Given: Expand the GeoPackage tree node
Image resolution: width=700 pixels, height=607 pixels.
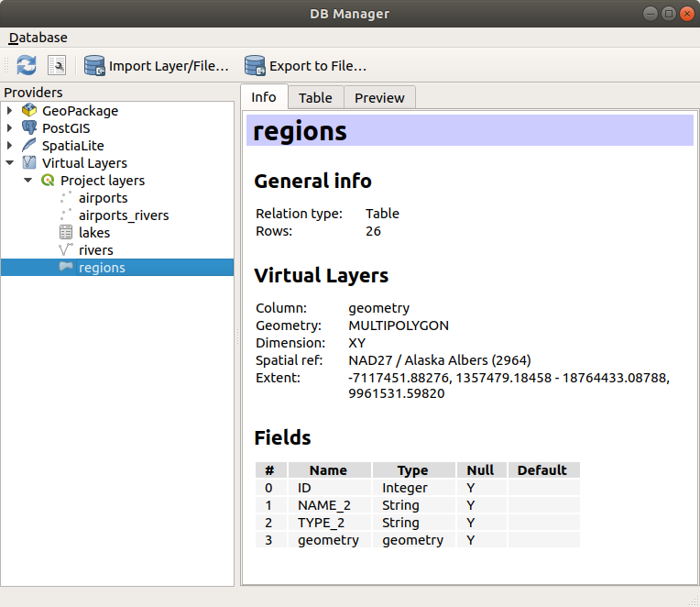Looking at the screenshot, I should 10,111.
